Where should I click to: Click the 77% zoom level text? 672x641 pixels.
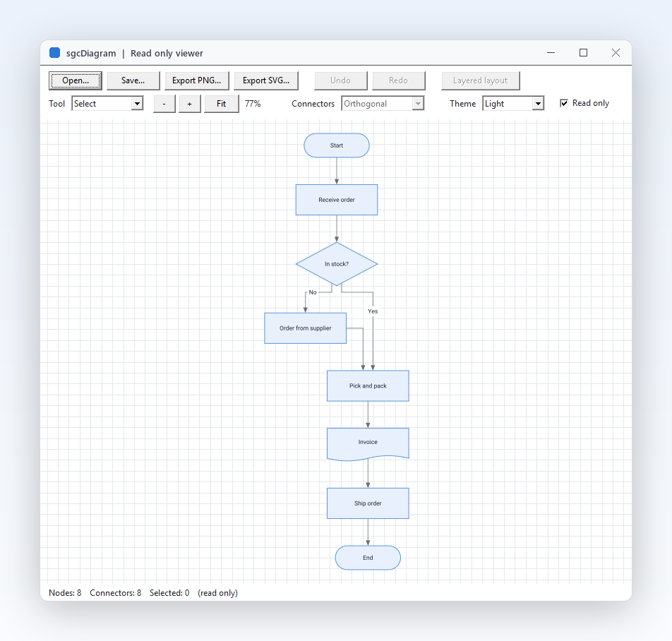click(x=253, y=104)
